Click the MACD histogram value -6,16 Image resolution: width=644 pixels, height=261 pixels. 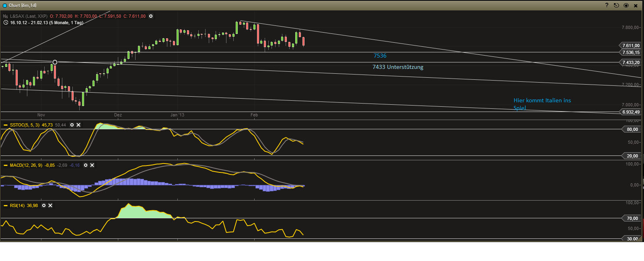coord(75,165)
